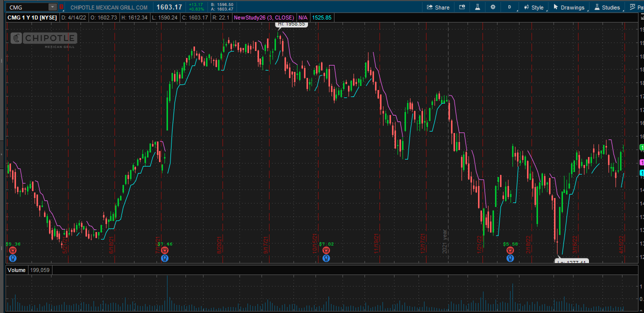Click the blue lightbulb icon under $5.58
The width and height of the screenshot is (644, 313).
pos(510,258)
